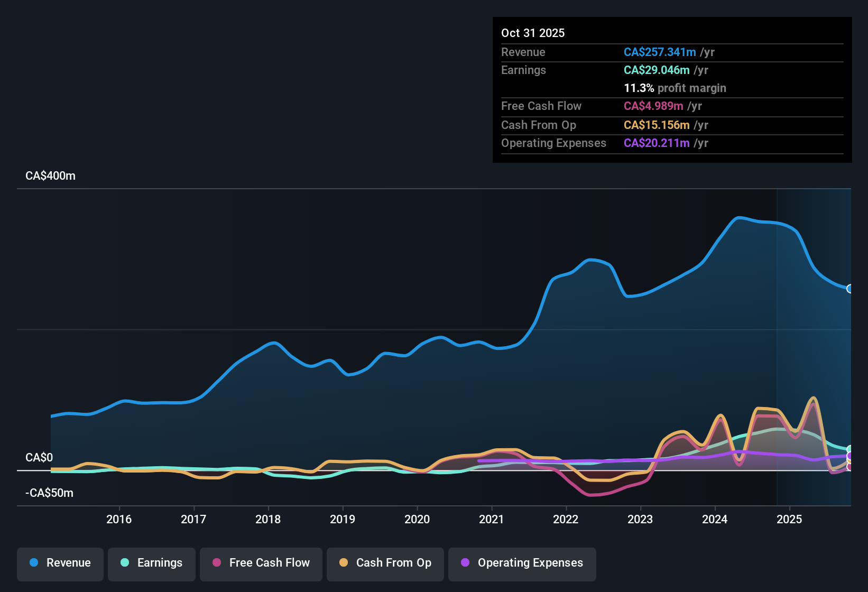This screenshot has height=592, width=868.
Task: Select the 2020 x-axis label
Action: 417,519
